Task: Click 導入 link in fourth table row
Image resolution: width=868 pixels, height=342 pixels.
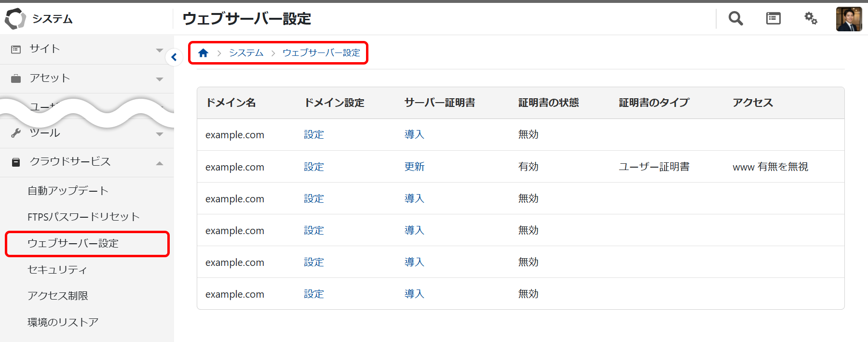Action: pos(414,230)
